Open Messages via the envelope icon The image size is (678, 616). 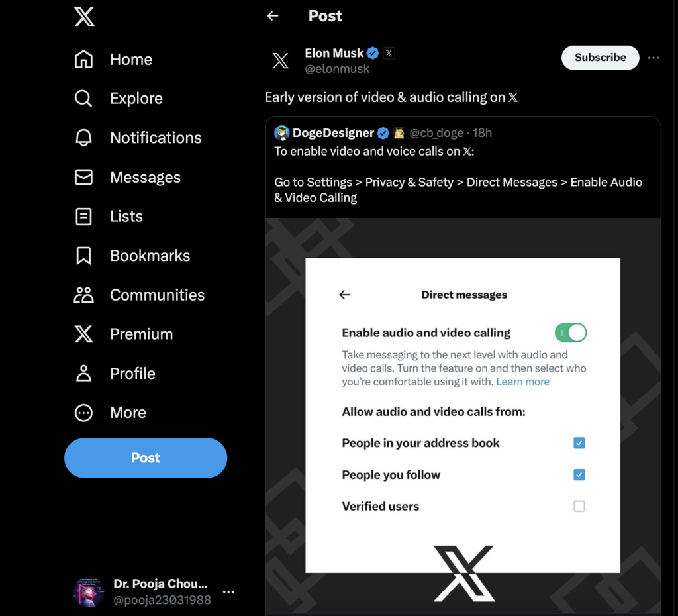pyautogui.click(x=83, y=177)
